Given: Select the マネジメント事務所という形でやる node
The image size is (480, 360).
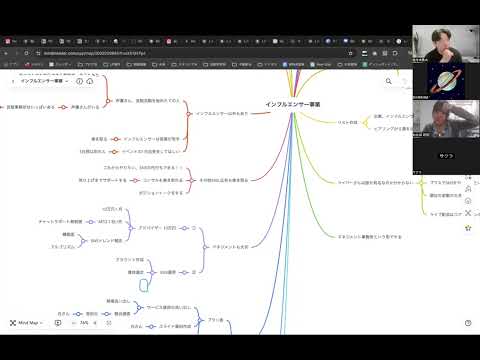Looking at the screenshot, I should point(370,237).
